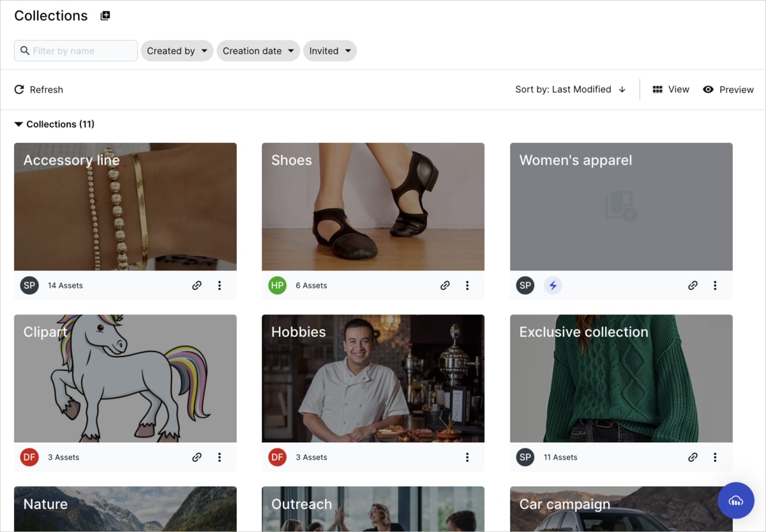766x532 pixels.
Task: Copy the link for the Accessory line collection
Action: pos(197,286)
